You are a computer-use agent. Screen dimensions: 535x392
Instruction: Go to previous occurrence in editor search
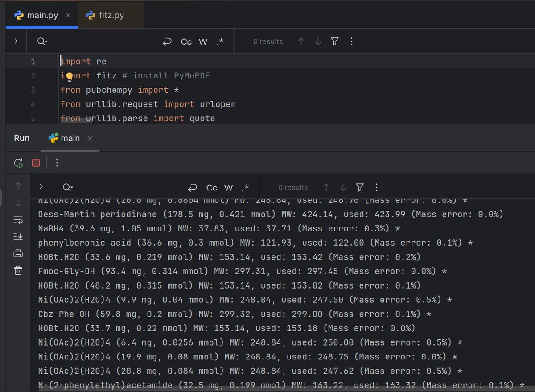301,41
